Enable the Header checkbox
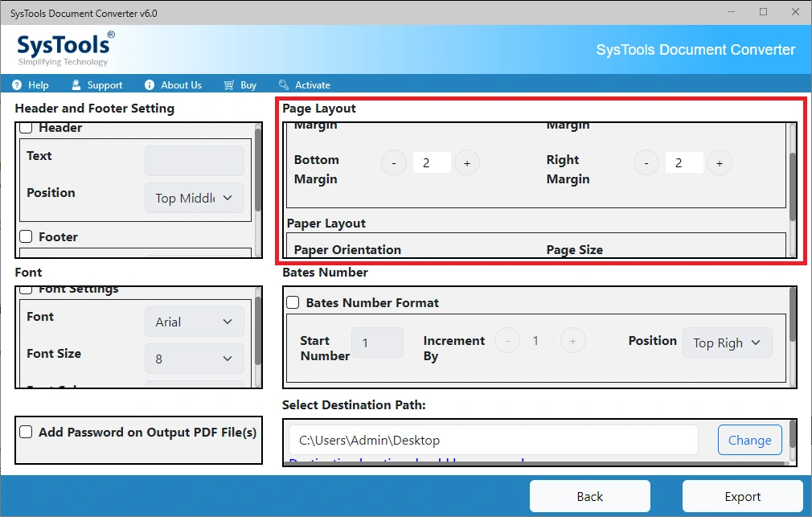 pyautogui.click(x=26, y=127)
